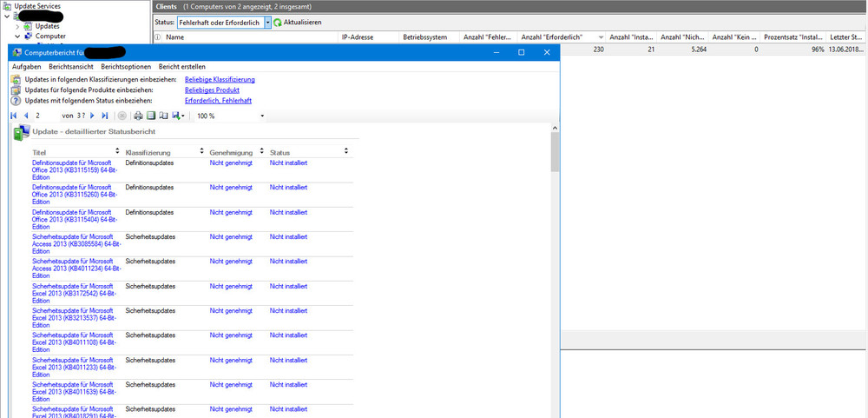
Task: Open page setup icon in report toolbar
Action: 162,116
